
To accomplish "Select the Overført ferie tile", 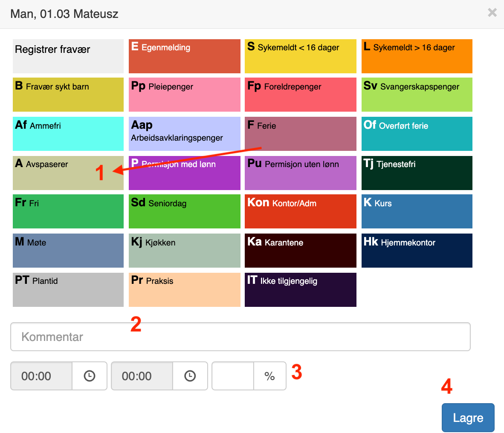I will 417,134.
